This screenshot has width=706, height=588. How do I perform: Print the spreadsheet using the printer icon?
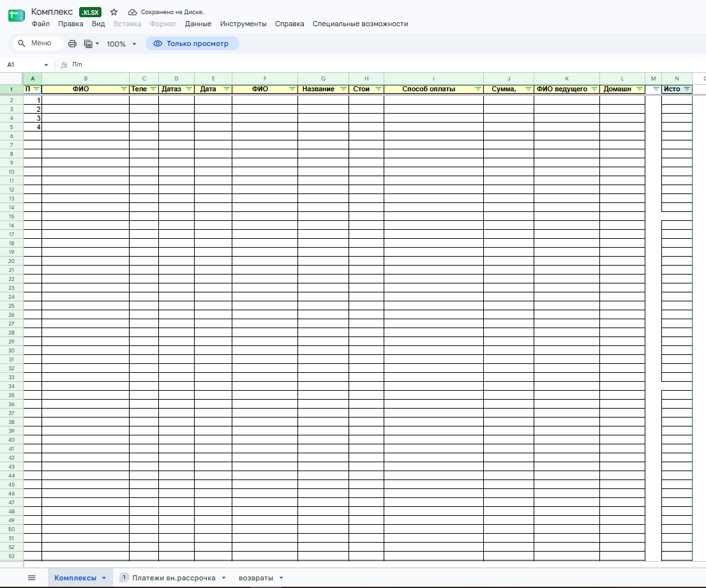(x=72, y=43)
